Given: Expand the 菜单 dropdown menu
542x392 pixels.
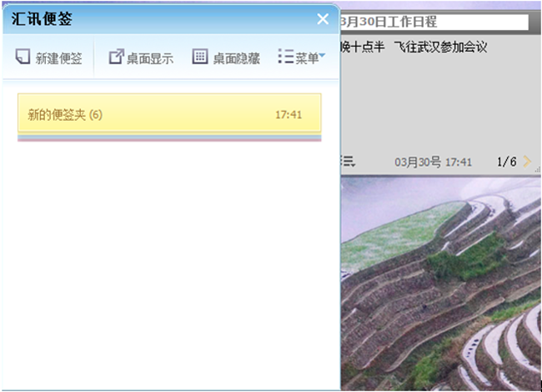Looking at the screenshot, I should 301,57.
